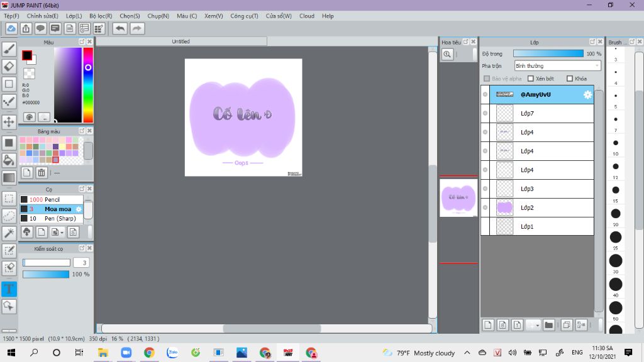Open the Lớp(L) menu
The image size is (644, 362).
click(x=74, y=16)
